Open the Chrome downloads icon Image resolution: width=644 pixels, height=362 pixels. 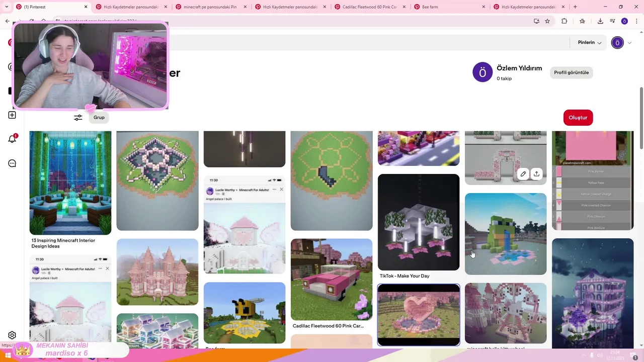point(600,21)
